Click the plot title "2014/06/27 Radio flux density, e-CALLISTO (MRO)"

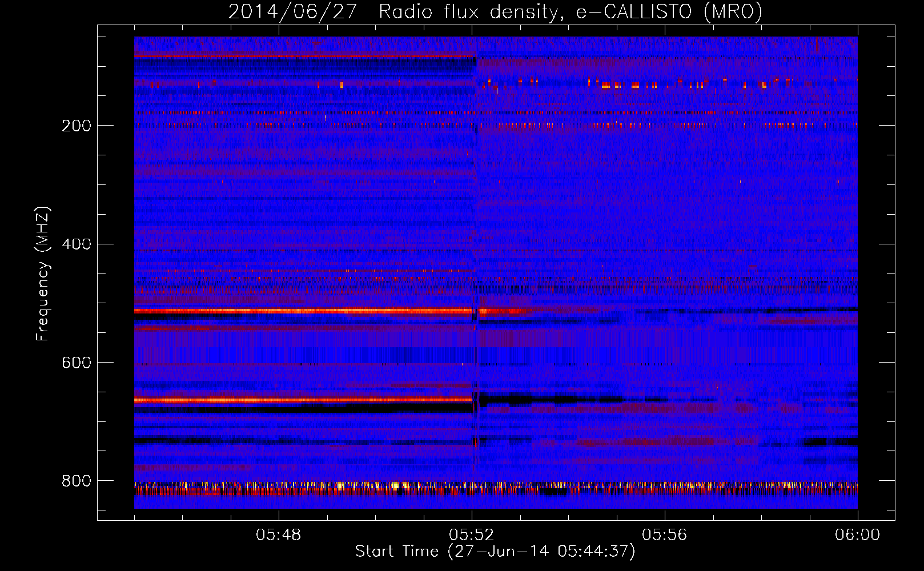click(495, 12)
